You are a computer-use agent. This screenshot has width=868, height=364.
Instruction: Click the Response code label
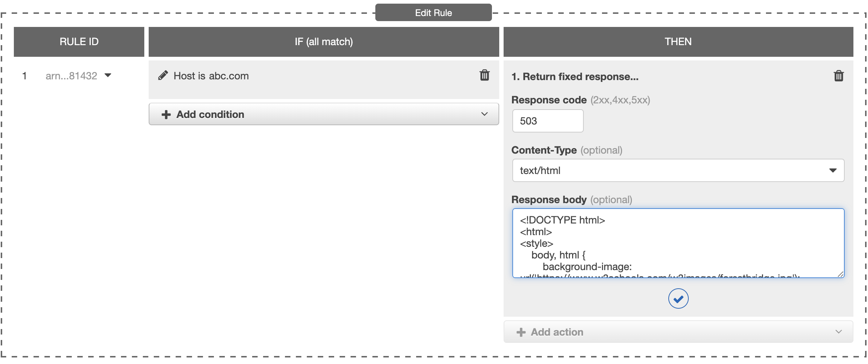pyautogui.click(x=549, y=100)
